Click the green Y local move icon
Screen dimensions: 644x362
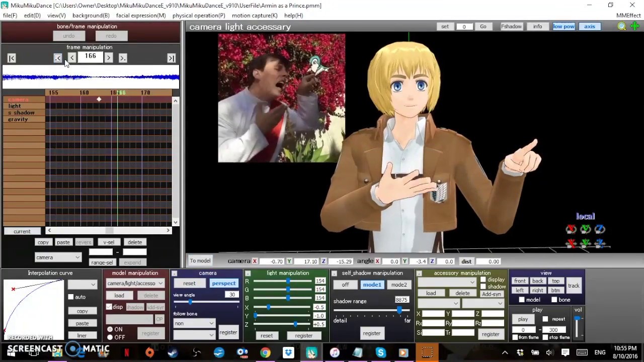(x=586, y=243)
